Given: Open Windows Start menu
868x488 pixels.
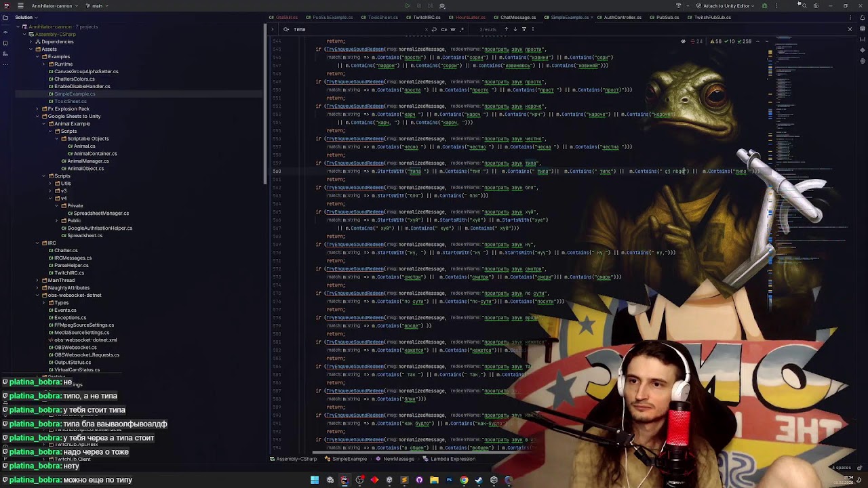Looking at the screenshot, I should click(315, 480).
